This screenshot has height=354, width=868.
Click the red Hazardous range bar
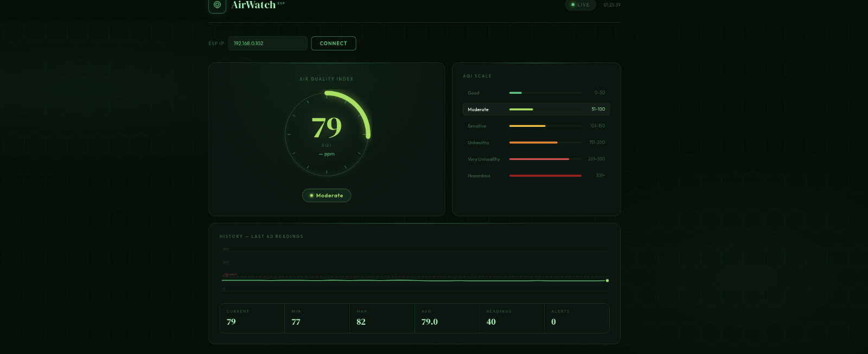pyautogui.click(x=545, y=176)
